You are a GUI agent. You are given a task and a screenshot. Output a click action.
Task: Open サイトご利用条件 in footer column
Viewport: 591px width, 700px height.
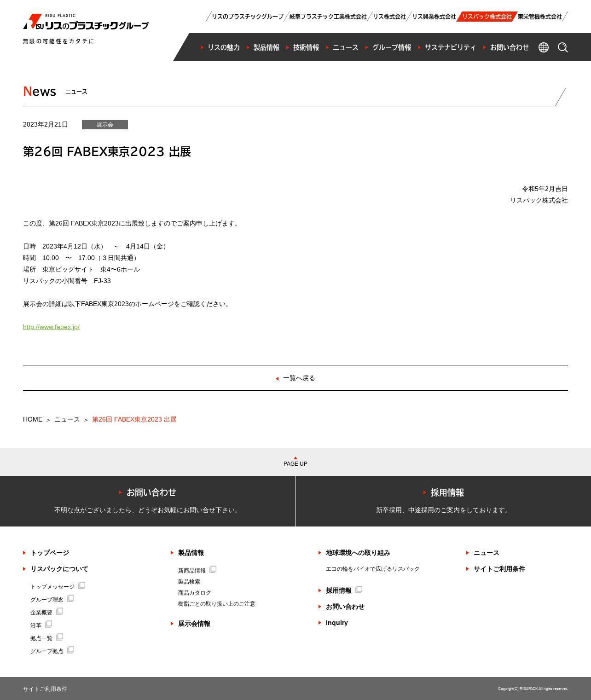[499, 569]
